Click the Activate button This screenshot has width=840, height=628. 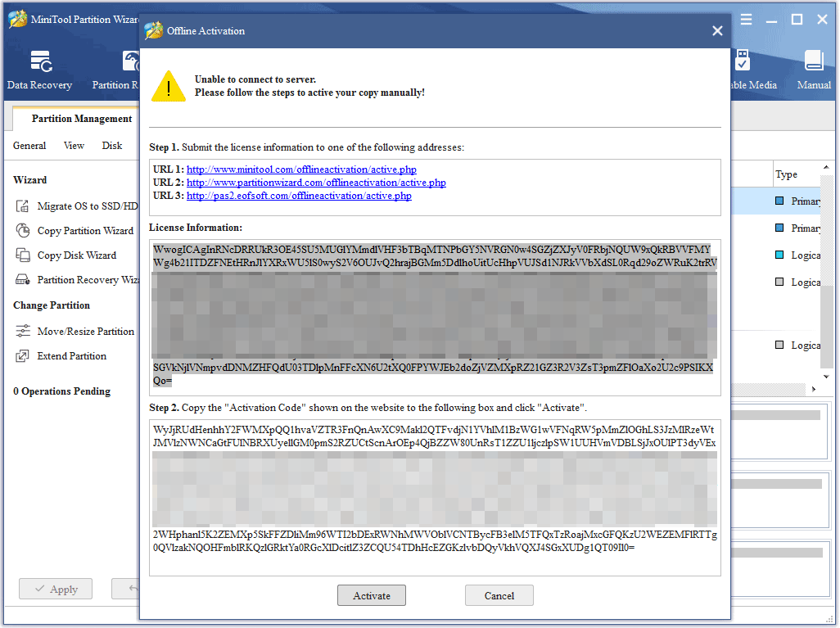372,595
